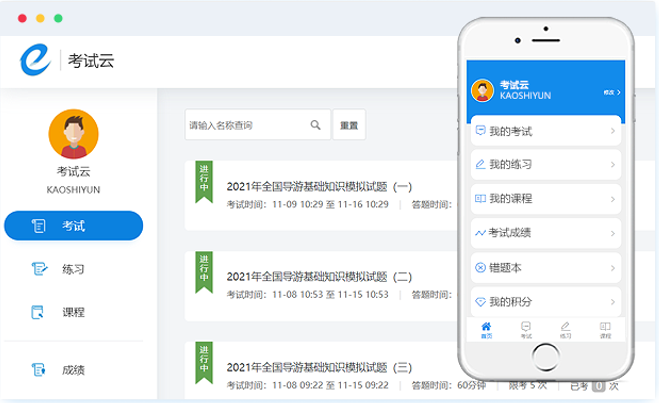The height and width of the screenshot is (403, 659).
Task: Click the 重置 reset button
Action: pos(349,126)
